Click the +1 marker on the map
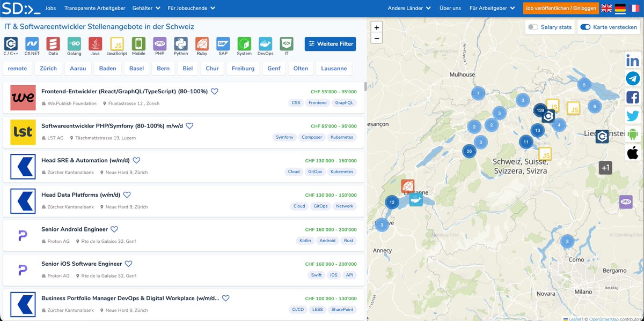 605,168
